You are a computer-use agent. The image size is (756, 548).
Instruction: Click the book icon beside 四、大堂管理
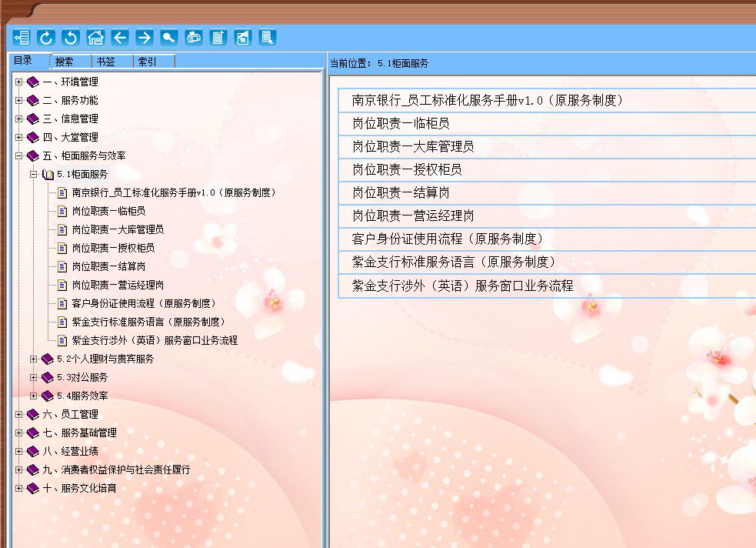point(33,138)
